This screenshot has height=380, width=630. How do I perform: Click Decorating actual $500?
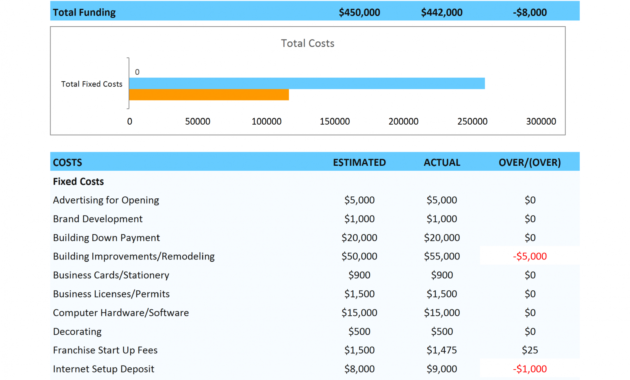(442, 332)
